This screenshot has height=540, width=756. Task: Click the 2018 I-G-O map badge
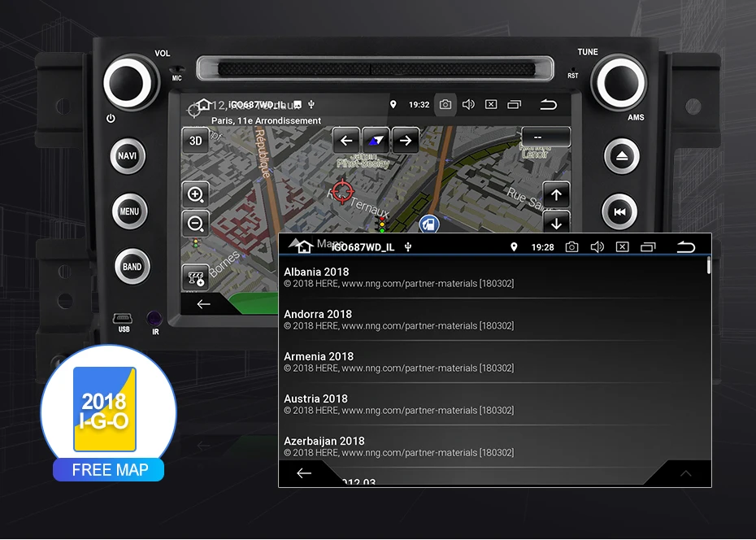[105, 409]
